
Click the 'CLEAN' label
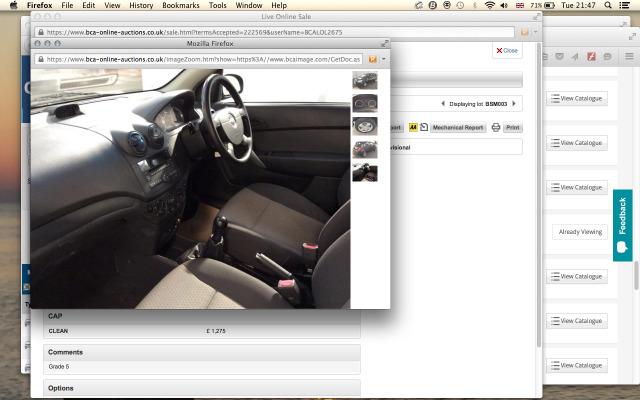pyautogui.click(x=58, y=331)
